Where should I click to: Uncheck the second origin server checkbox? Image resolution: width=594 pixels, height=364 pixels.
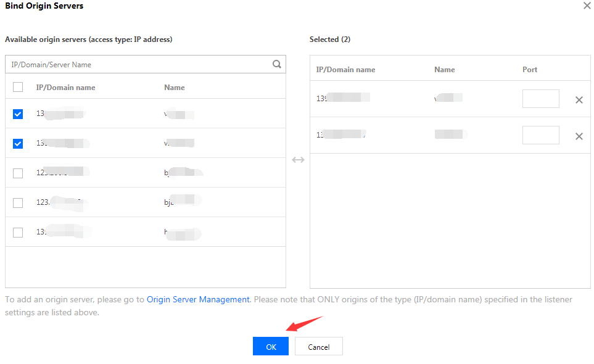[18, 144]
